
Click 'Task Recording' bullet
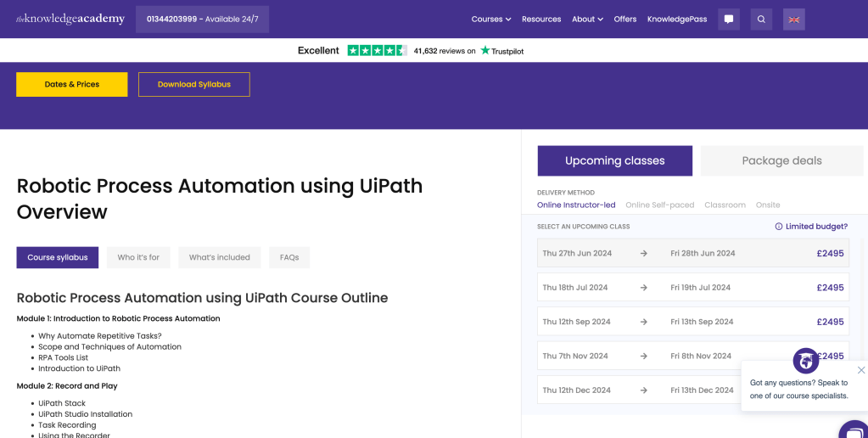(x=67, y=425)
